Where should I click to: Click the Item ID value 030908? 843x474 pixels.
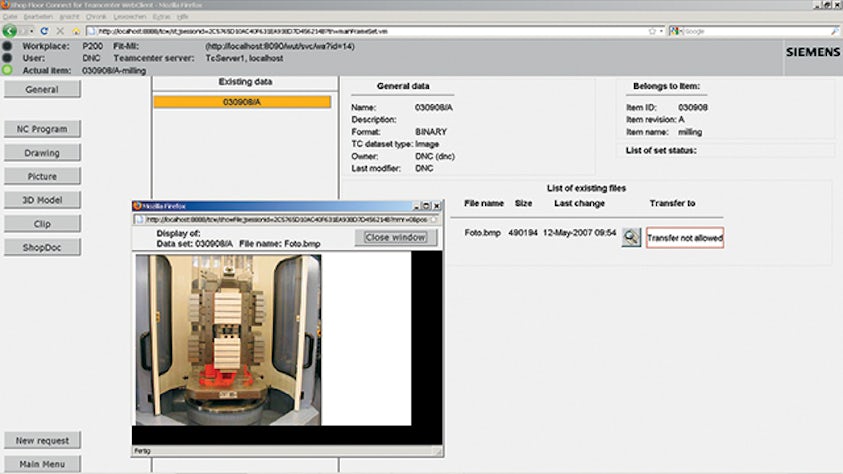693,107
